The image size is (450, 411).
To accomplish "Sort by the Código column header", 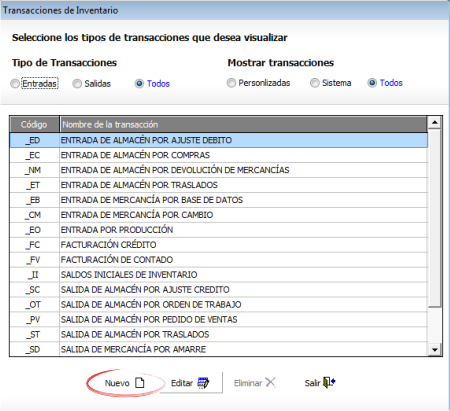I will pyautogui.click(x=34, y=124).
